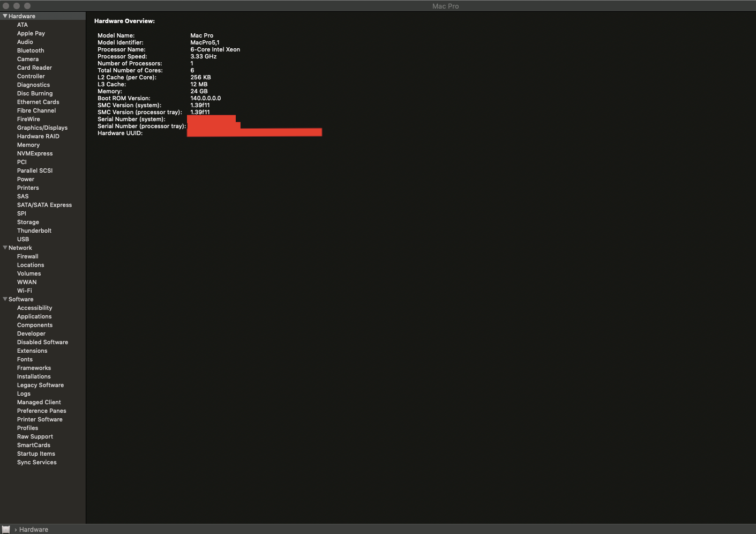
Task: Open Accessibility under Software
Action: (35, 308)
